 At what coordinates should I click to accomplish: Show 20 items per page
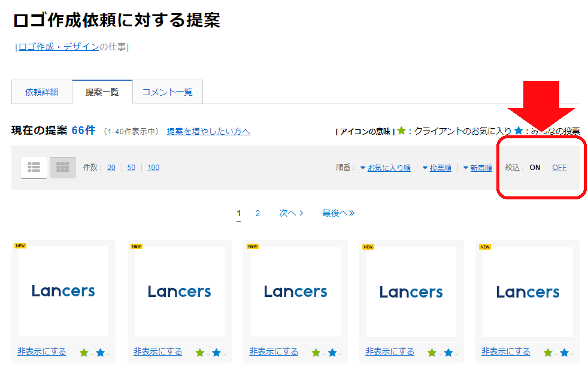tap(111, 168)
